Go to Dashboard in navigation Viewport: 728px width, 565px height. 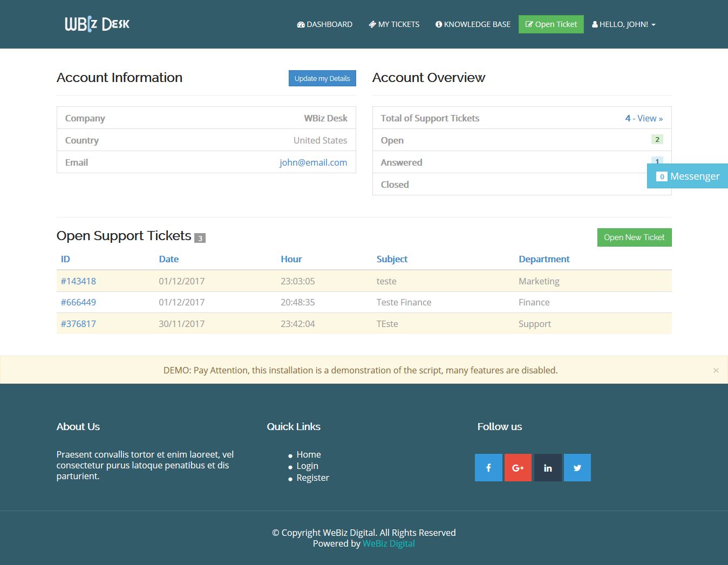[x=324, y=24]
